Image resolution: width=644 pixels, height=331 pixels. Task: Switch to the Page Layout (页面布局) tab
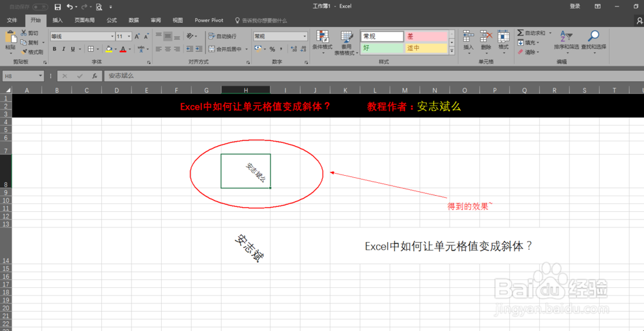coord(84,20)
